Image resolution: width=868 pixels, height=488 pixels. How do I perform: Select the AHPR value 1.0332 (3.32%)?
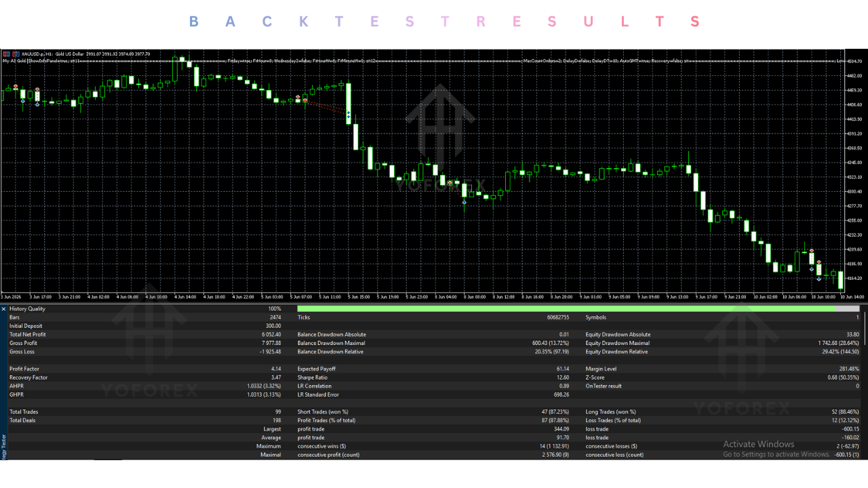pyautogui.click(x=265, y=386)
